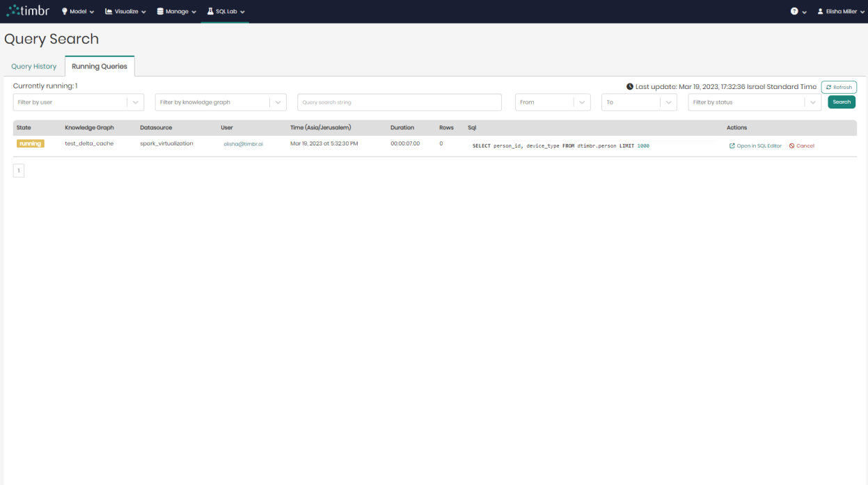Click the Manage gear icon
Viewport: 868px width, 485px height.
(x=160, y=10)
